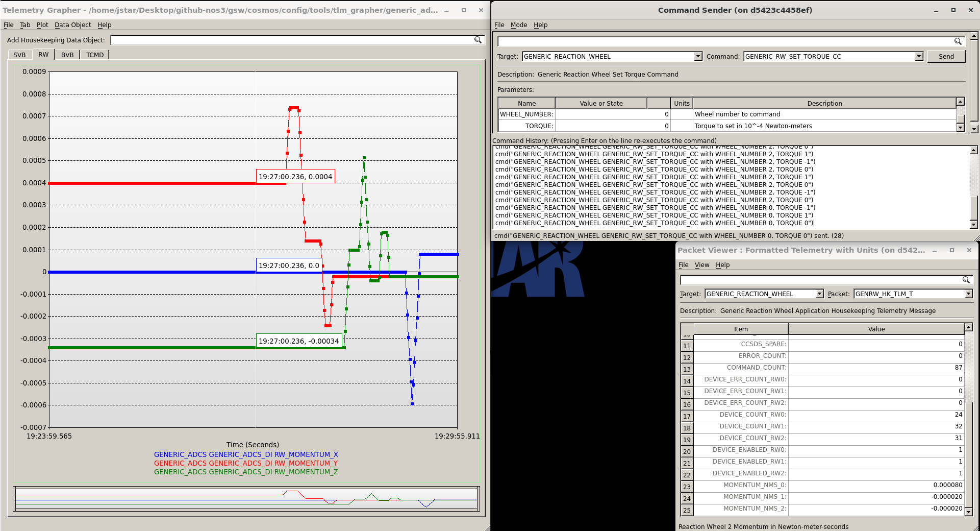980x531 pixels.
Task: Click the red data popup 19:27:00.236, 0.0004
Action: pyautogui.click(x=295, y=177)
